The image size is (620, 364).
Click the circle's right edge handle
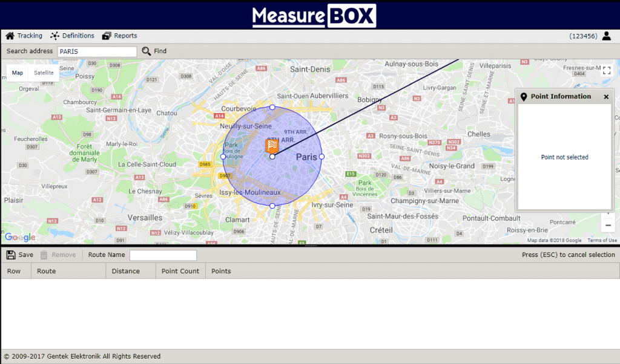click(x=322, y=157)
